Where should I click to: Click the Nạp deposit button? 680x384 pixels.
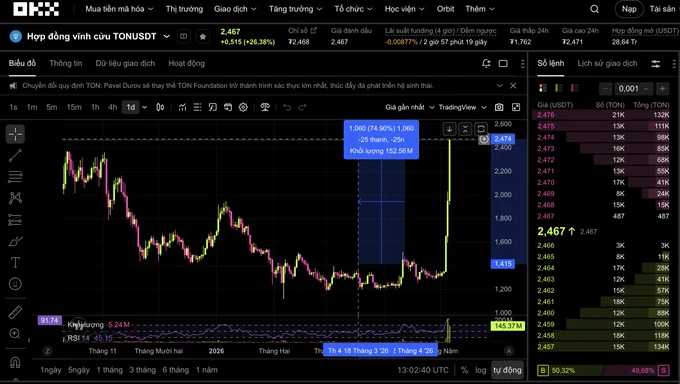tap(629, 9)
